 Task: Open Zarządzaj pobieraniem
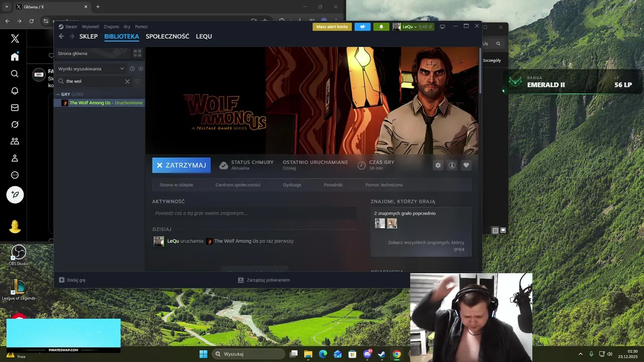pyautogui.click(x=264, y=280)
